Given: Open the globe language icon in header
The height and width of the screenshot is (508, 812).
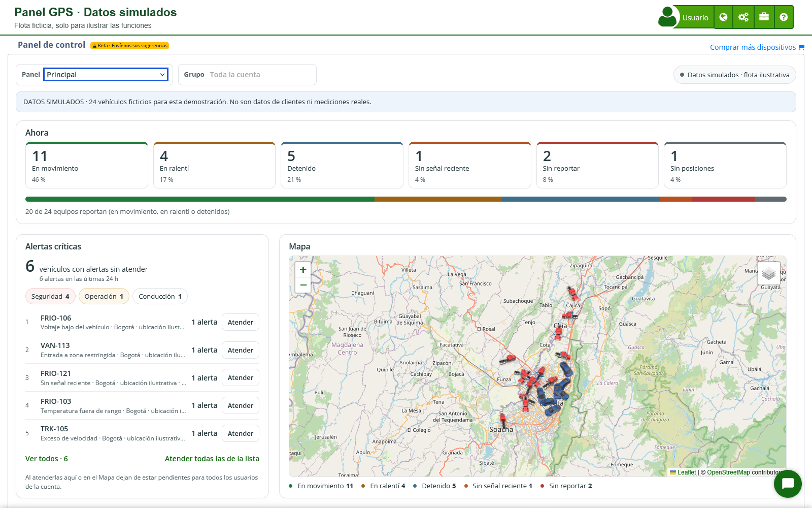Looking at the screenshot, I should click(723, 17).
